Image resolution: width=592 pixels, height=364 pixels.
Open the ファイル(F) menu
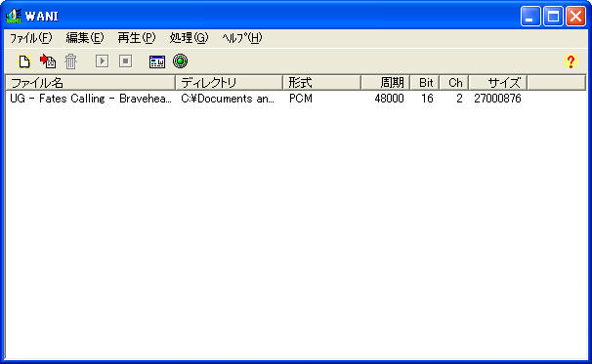[x=30, y=38]
